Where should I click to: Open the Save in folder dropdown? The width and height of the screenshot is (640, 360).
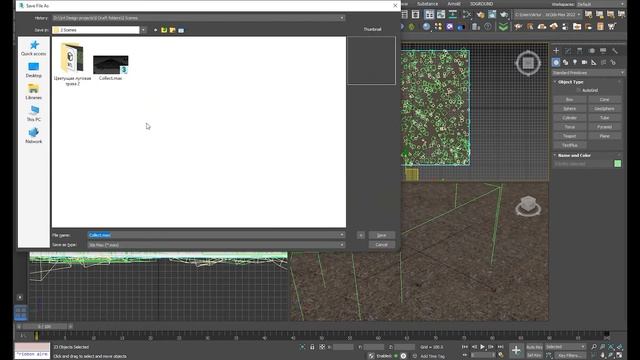click(143, 30)
